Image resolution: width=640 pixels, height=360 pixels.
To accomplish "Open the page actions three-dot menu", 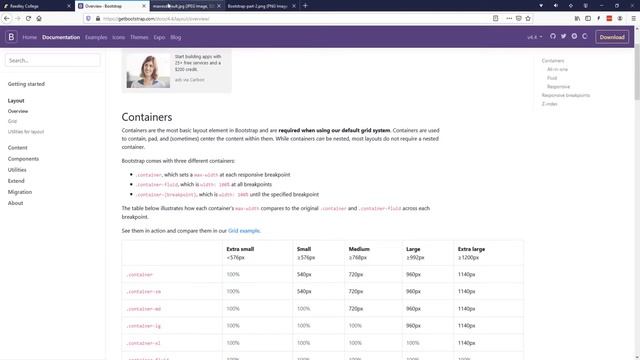I will click(509, 18).
